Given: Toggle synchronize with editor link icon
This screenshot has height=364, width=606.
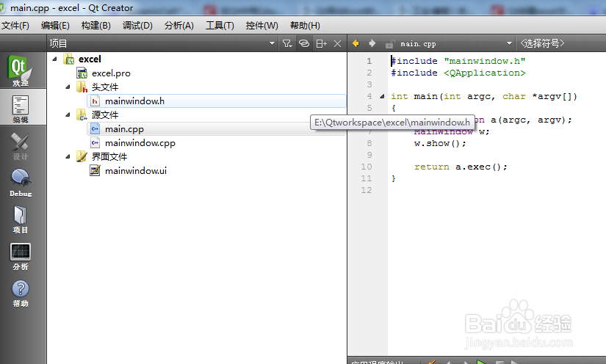Looking at the screenshot, I should (x=304, y=43).
